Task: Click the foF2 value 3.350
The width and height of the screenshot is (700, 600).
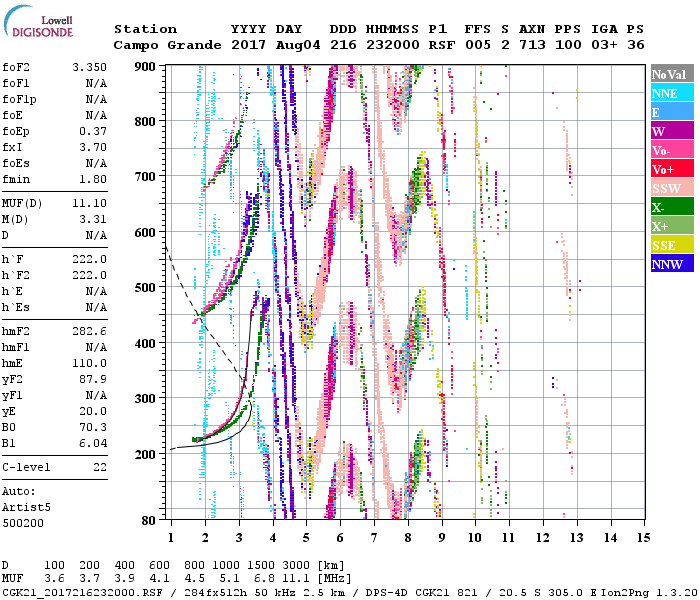Action: click(x=90, y=66)
